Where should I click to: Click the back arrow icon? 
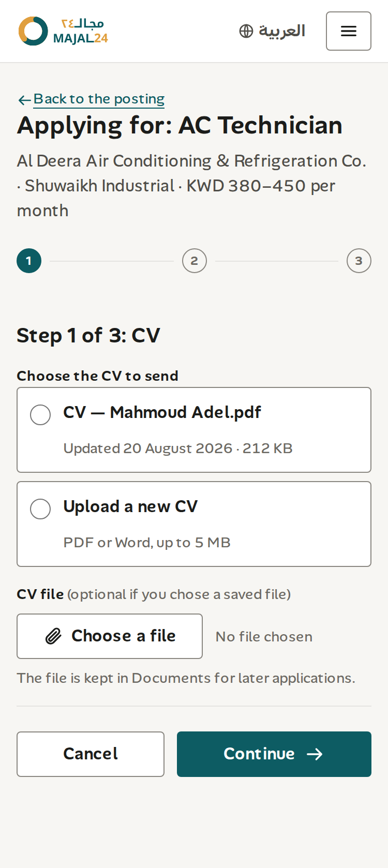click(24, 100)
